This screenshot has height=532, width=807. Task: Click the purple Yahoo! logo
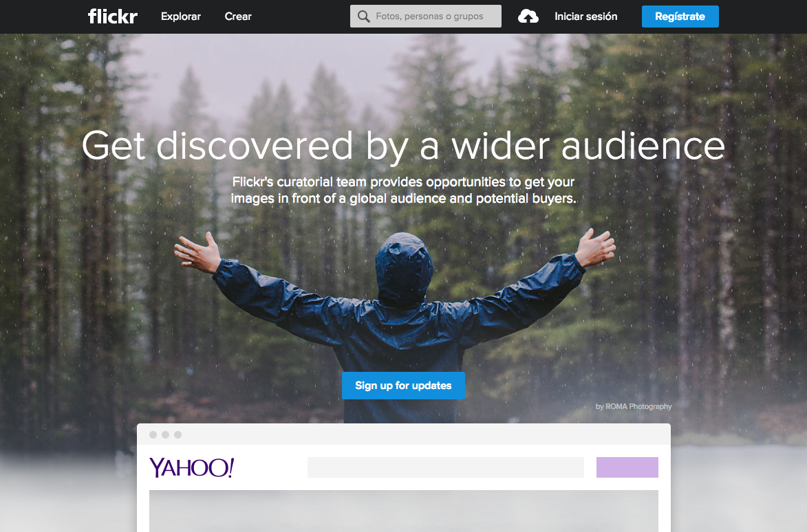(x=191, y=467)
